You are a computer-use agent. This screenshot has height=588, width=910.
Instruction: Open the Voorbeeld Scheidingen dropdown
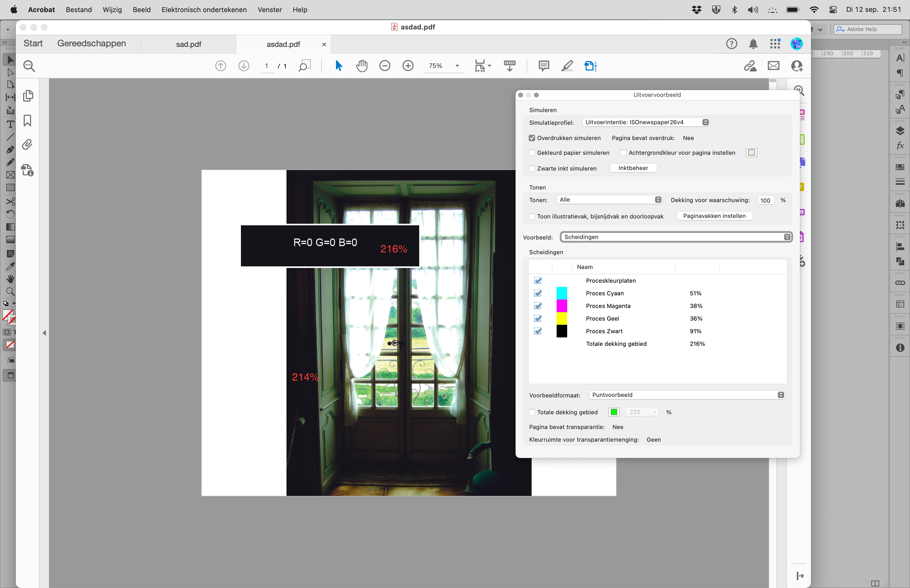point(676,237)
